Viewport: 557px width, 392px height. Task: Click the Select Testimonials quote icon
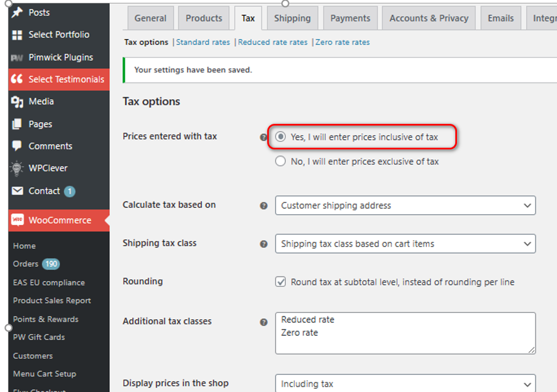coord(17,80)
